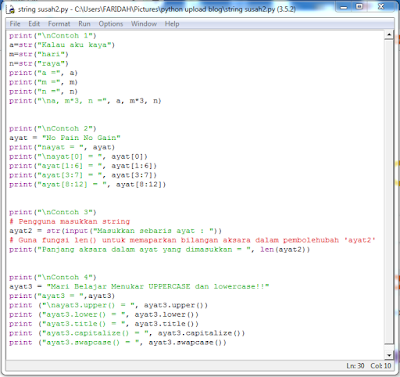
Task: Click the line with ayat3.lower()
Action: (x=104, y=315)
